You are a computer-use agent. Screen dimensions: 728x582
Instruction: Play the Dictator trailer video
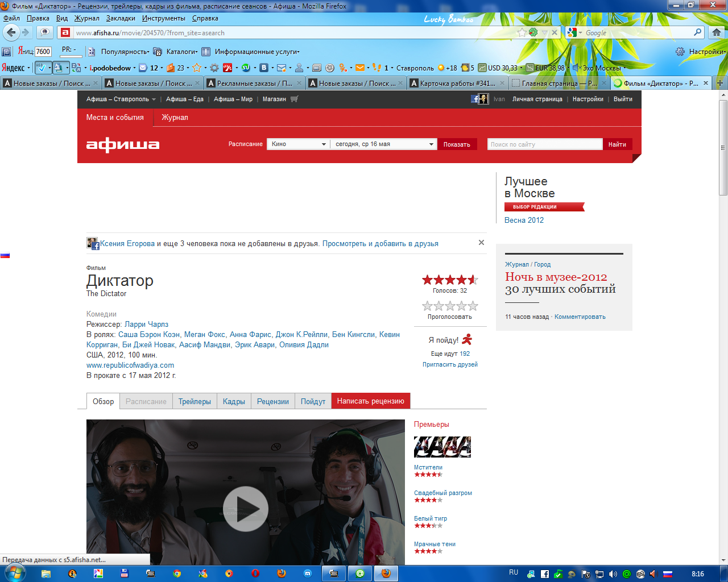(x=245, y=509)
